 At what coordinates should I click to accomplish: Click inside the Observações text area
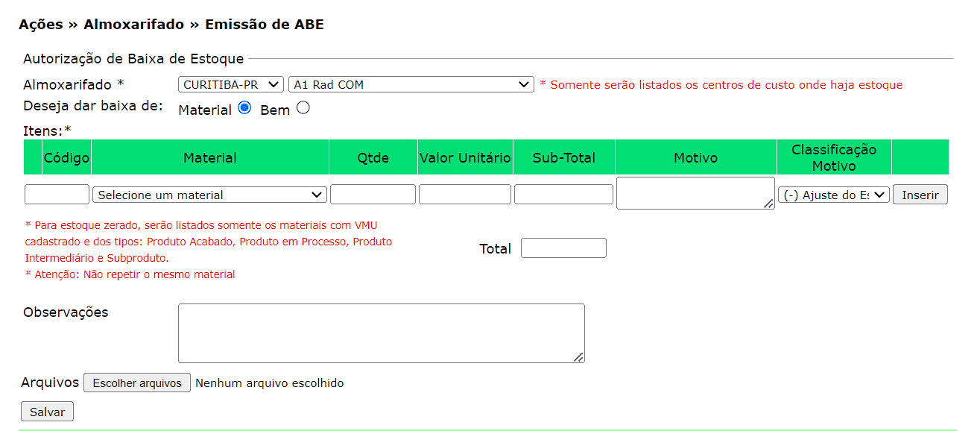click(x=381, y=333)
